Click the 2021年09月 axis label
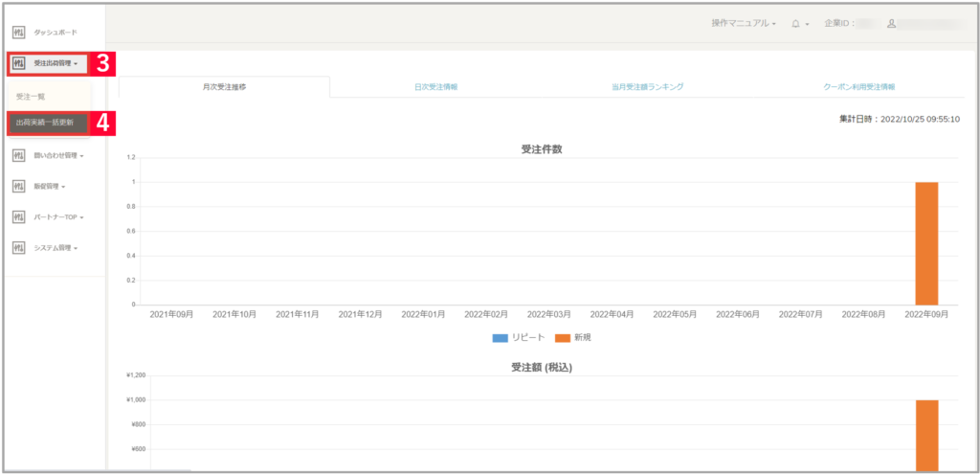This screenshot has height=475, width=980. pos(172,315)
